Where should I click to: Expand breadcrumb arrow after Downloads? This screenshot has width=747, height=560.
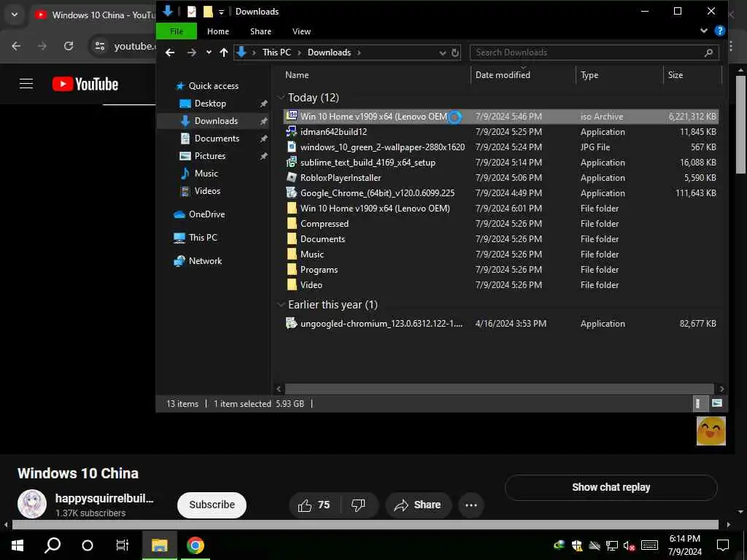pyautogui.click(x=359, y=52)
